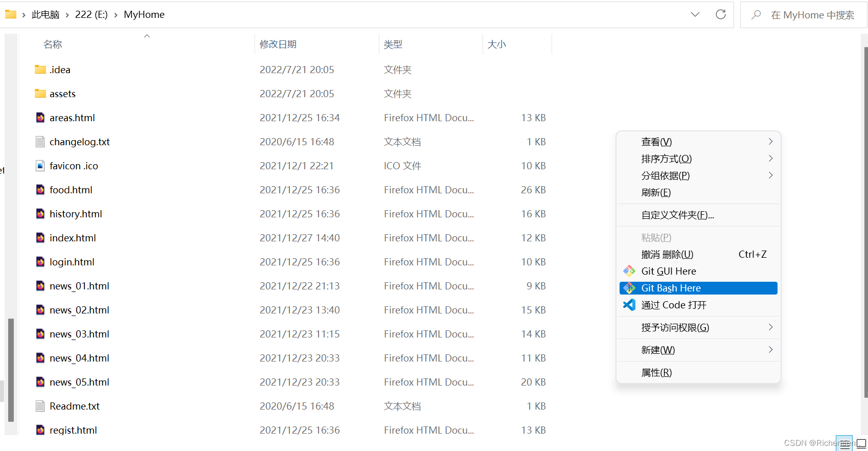Viewport: 868px width, 451px height.
Task: Select the news_05.html file name
Action: [x=79, y=382]
